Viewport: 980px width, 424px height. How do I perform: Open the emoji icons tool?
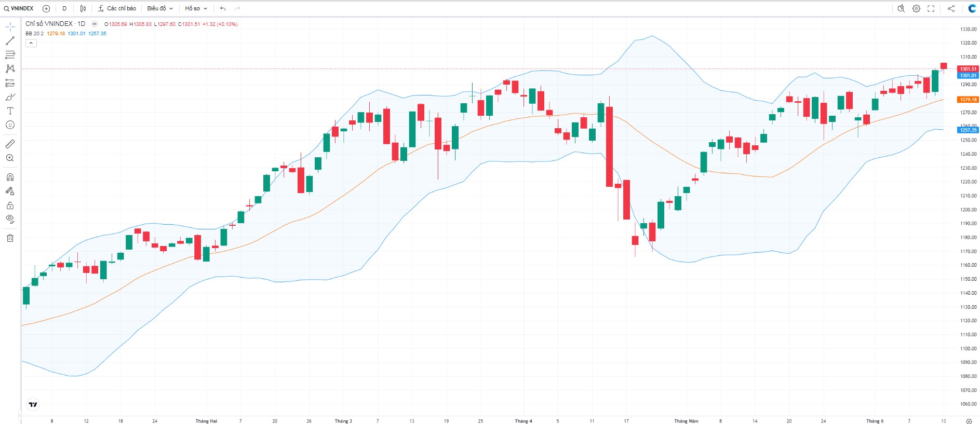tap(10, 125)
